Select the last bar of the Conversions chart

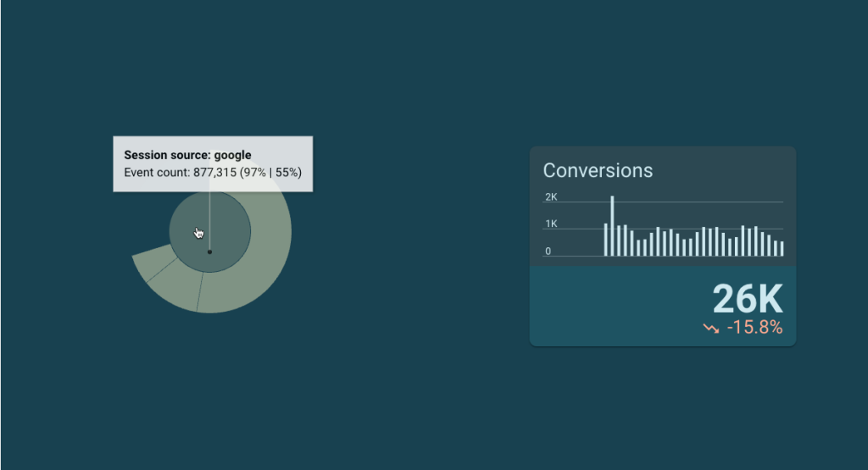click(782, 249)
